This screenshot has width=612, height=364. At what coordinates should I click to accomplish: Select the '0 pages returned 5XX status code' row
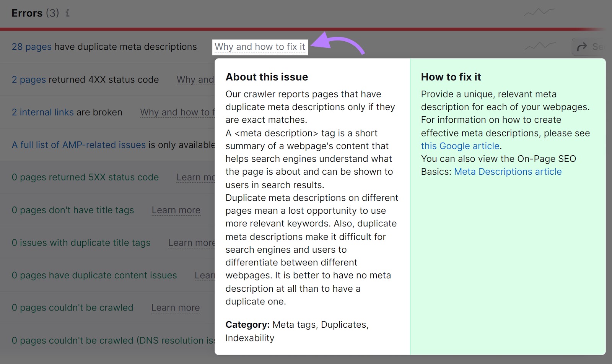pos(85,177)
